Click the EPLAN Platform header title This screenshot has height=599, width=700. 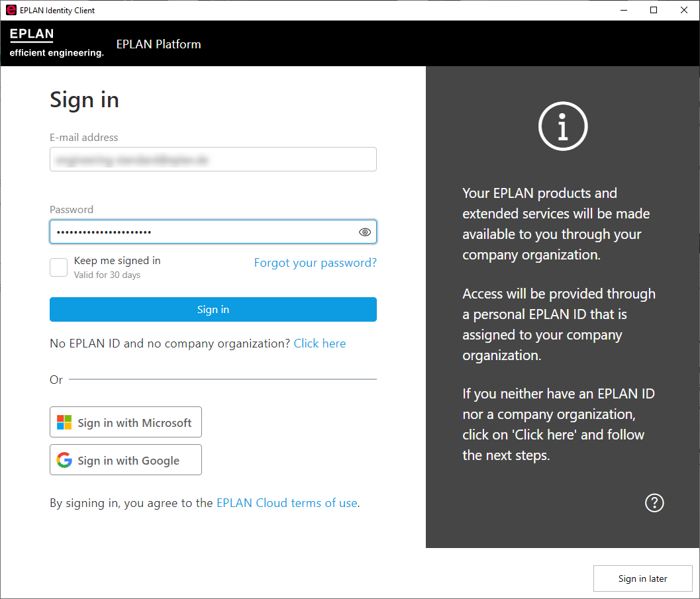(x=158, y=44)
